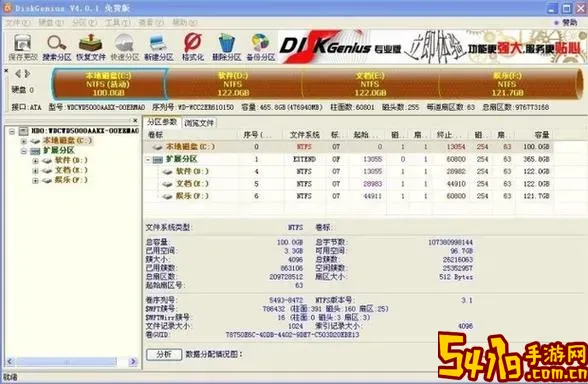Click the tree pane horizontal scrollbar thumb
This screenshot has height=384, width=588.
coord(66,362)
